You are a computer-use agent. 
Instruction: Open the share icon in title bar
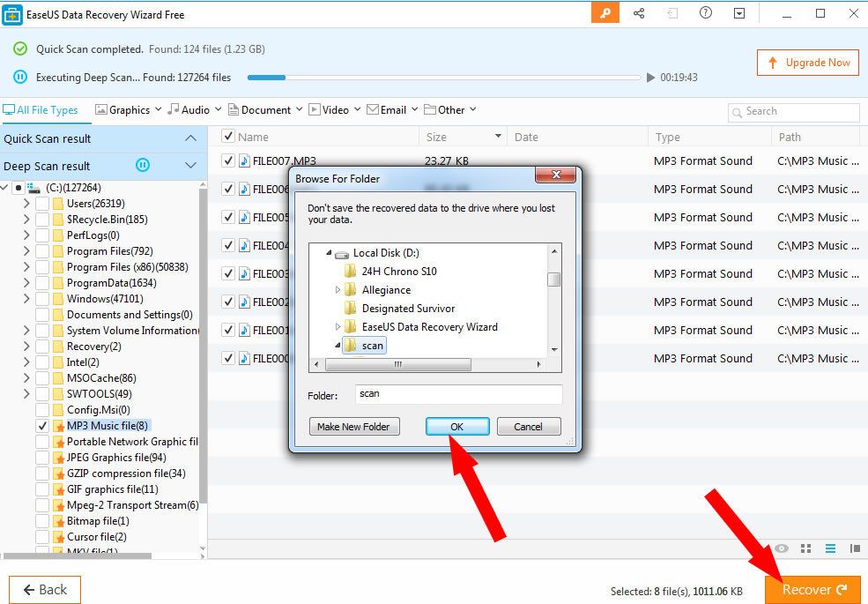(x=639, y=13)
